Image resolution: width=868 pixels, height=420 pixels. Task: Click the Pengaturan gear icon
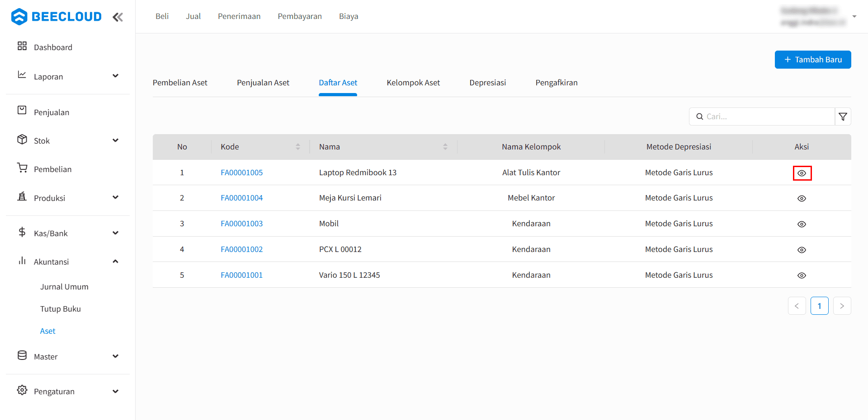tap(22, 390)
